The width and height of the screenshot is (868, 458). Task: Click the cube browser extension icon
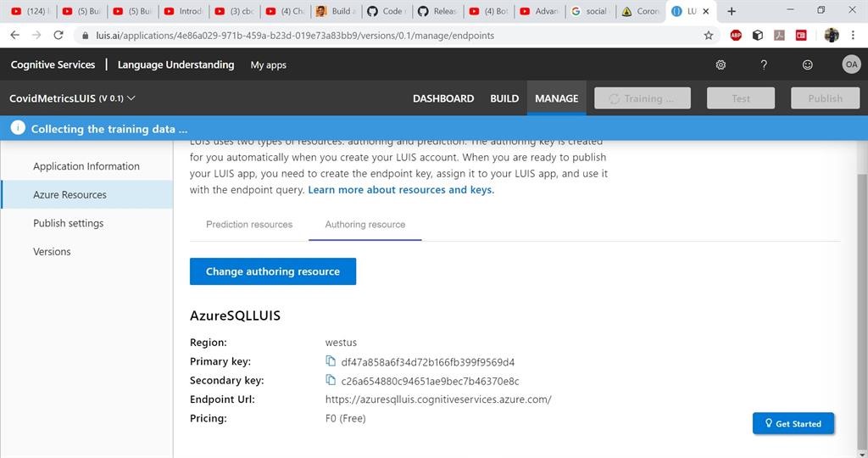coord(757,35)
